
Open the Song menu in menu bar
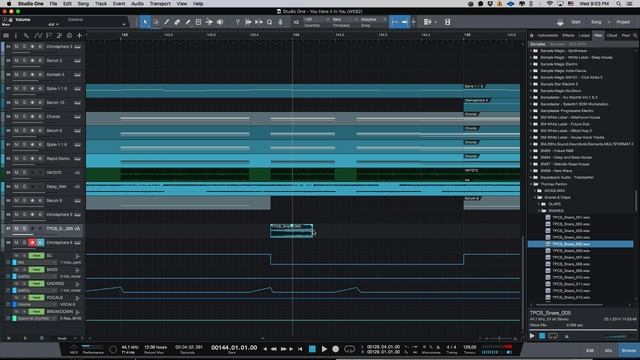pyautogui.click(x=83, y=4)
